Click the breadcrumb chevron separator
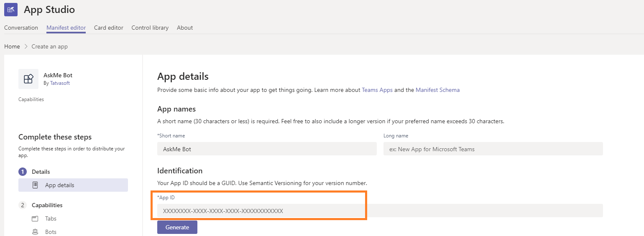 pyautogui.click(x=26, y=46)
